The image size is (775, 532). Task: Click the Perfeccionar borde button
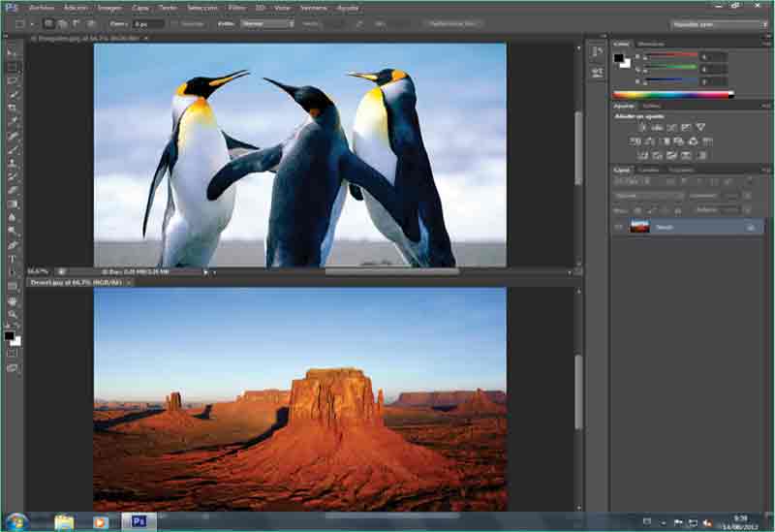pyautogui.click(x=452, y=22)
